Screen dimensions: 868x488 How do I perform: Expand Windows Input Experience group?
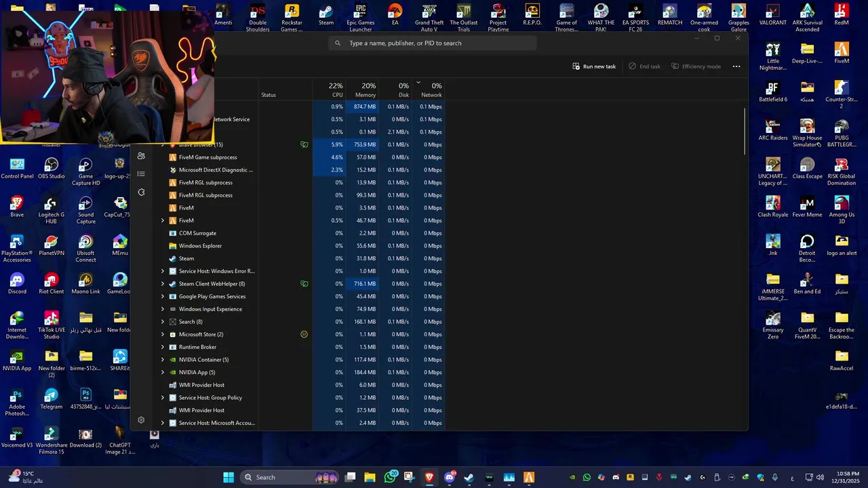tap(162, 309)
